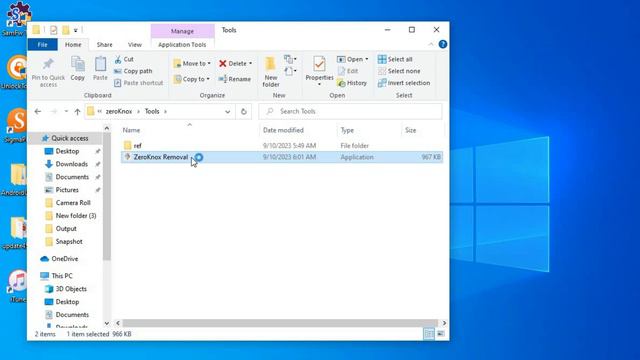640x360 pixels.
Task: Click the red Delete button
Action: (x=233, y=63)
